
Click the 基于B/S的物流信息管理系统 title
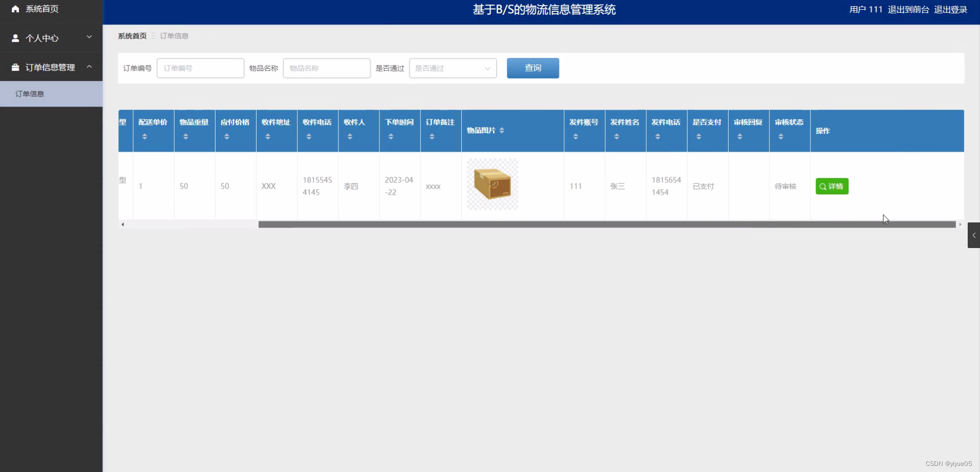(544, 10)
